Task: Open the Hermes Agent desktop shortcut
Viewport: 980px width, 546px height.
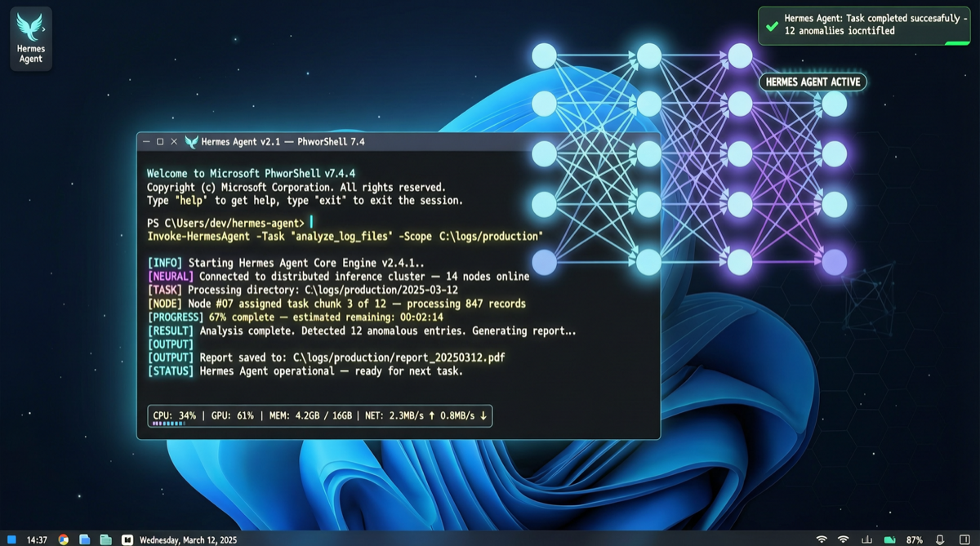Action: tap(31, 38)
